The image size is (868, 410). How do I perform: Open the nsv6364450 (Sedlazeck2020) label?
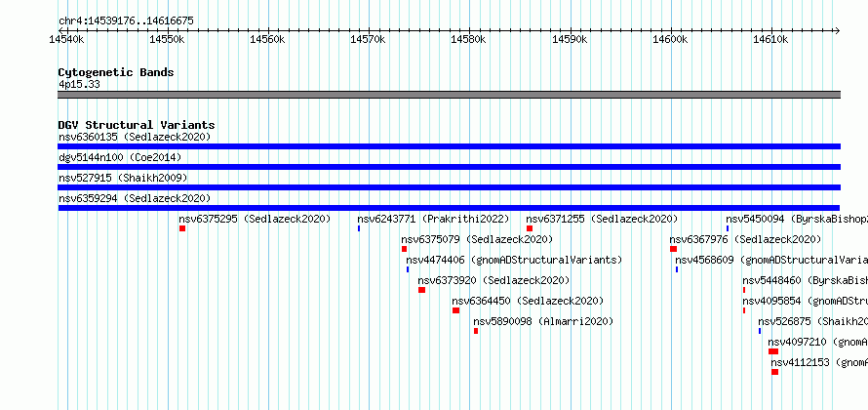(528, 301)
